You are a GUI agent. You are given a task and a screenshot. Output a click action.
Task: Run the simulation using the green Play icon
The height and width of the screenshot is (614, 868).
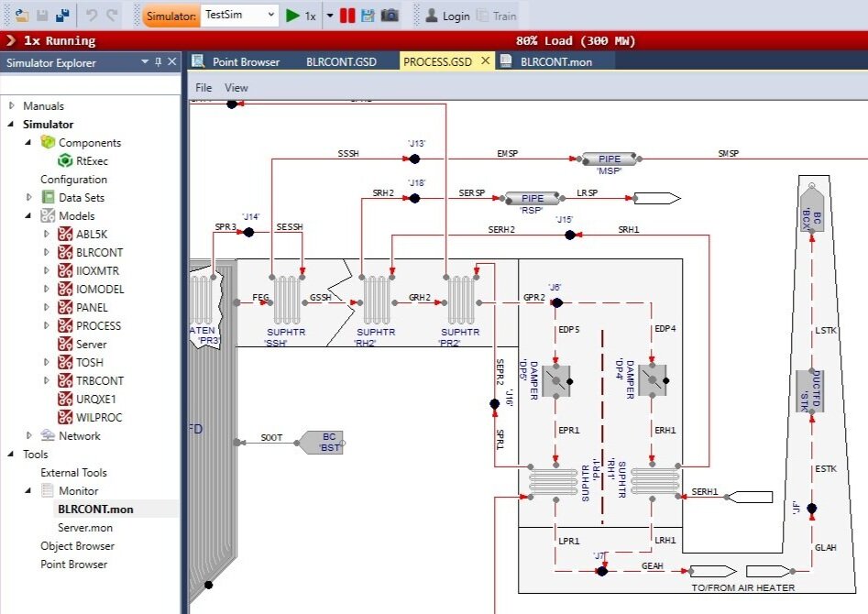pos(291,15)
